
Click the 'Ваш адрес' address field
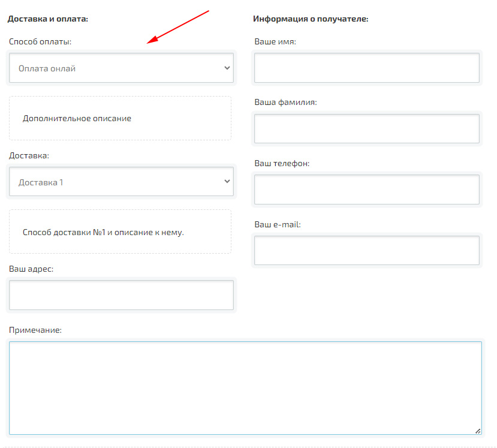(121, 295)
